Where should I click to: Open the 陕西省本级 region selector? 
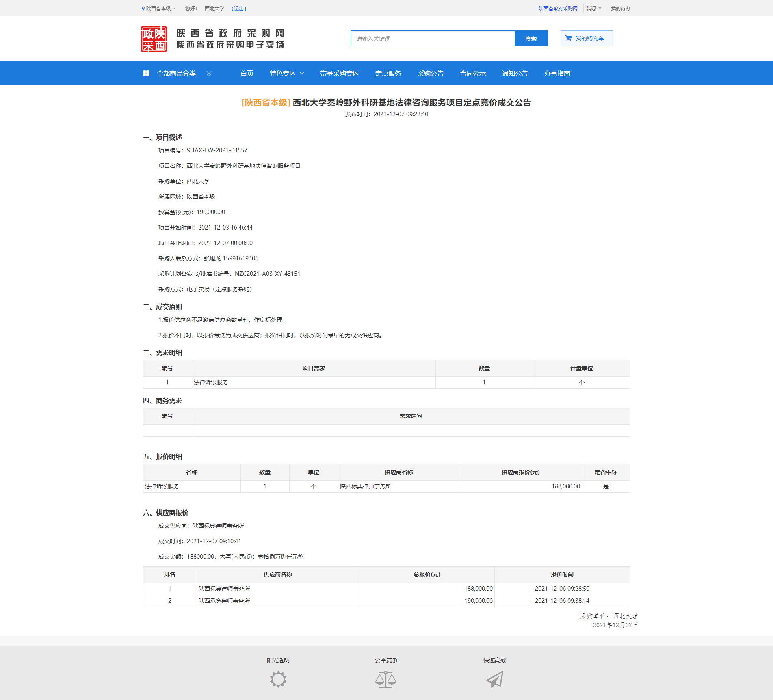159,9
